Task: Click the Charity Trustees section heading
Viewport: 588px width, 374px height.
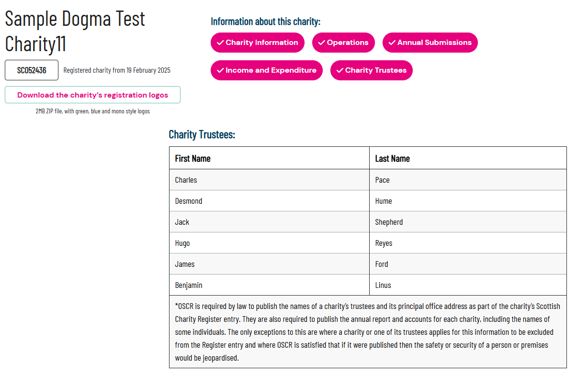Action: click(202, 134)
